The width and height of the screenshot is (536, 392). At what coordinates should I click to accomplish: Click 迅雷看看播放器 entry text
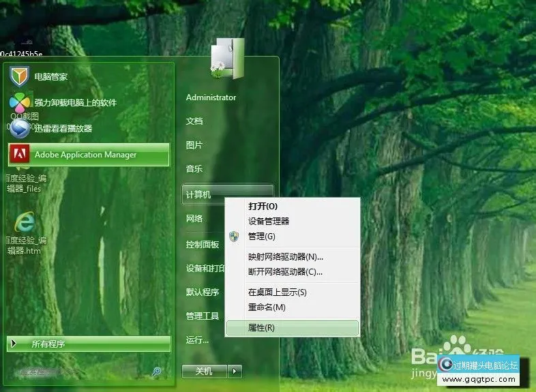pos(63,128)
